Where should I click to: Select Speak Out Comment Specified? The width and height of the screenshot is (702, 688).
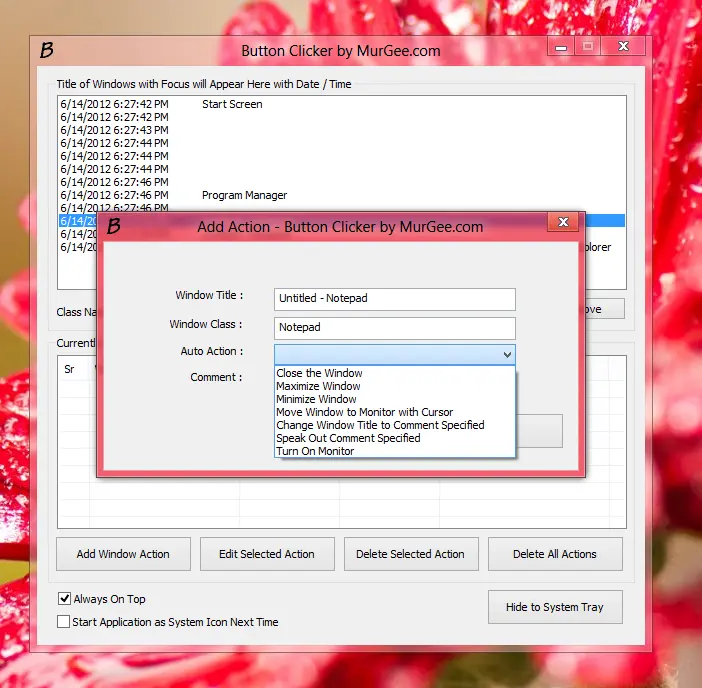click(x=394, y=438)
